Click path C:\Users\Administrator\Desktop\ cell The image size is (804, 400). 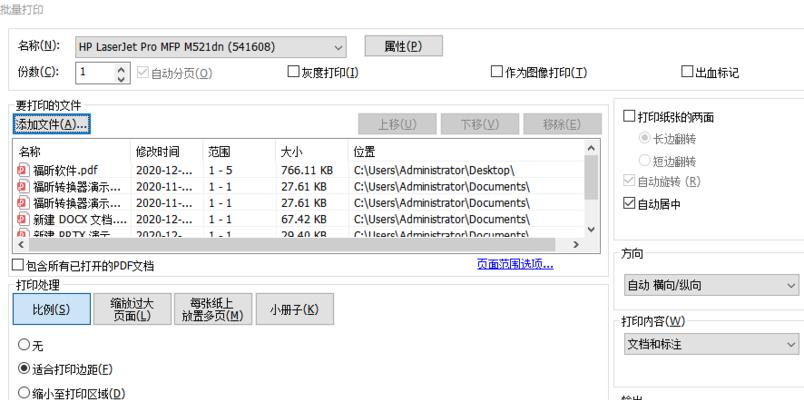(x=434, y=170)
